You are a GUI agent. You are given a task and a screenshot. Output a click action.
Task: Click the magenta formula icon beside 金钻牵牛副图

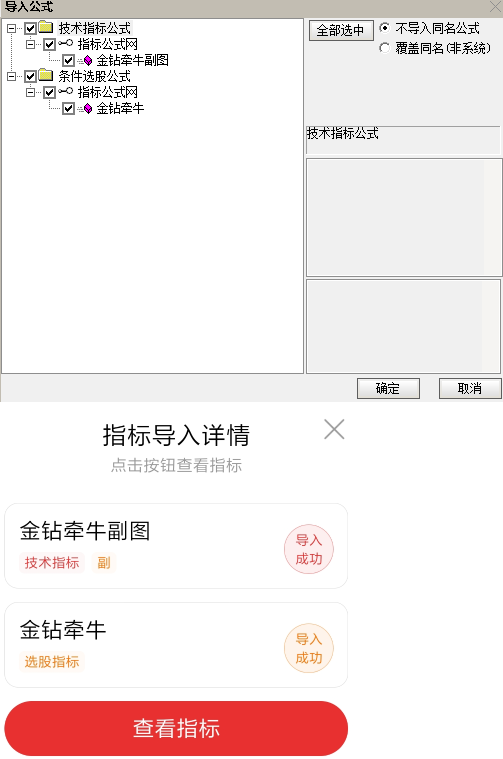88,60
